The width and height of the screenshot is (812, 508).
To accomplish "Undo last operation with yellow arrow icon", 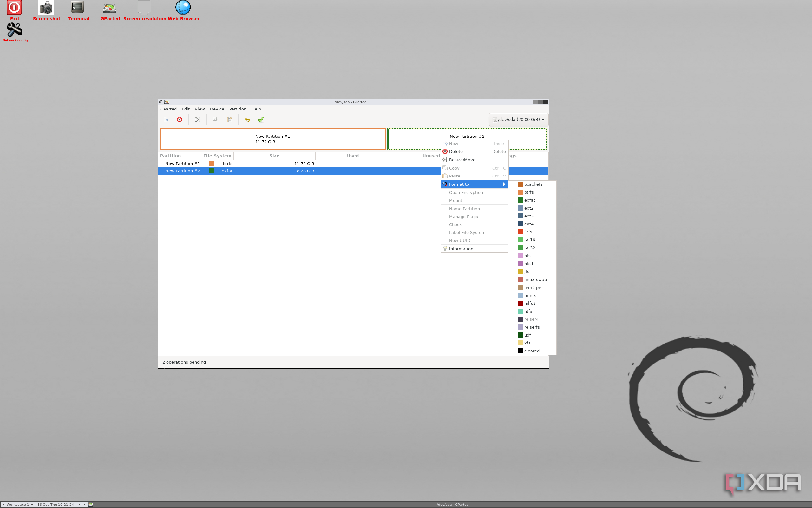I will click(x=247, y=120).
